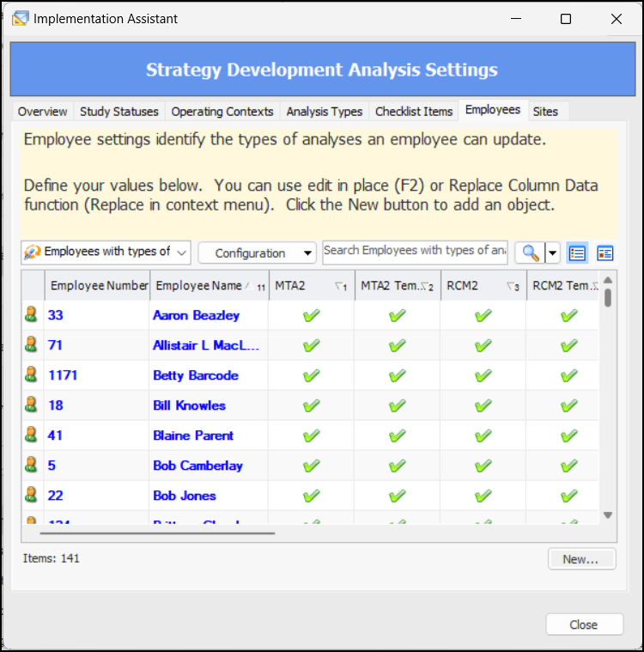Open the Bill Knowles employee link
644x652 pixels.
[x=189, y=405]
